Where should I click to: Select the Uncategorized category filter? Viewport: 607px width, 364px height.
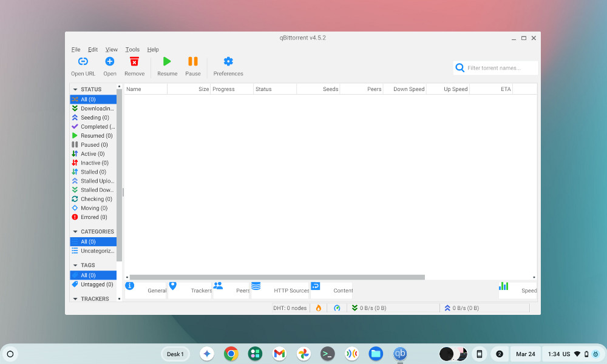[93, 251]
